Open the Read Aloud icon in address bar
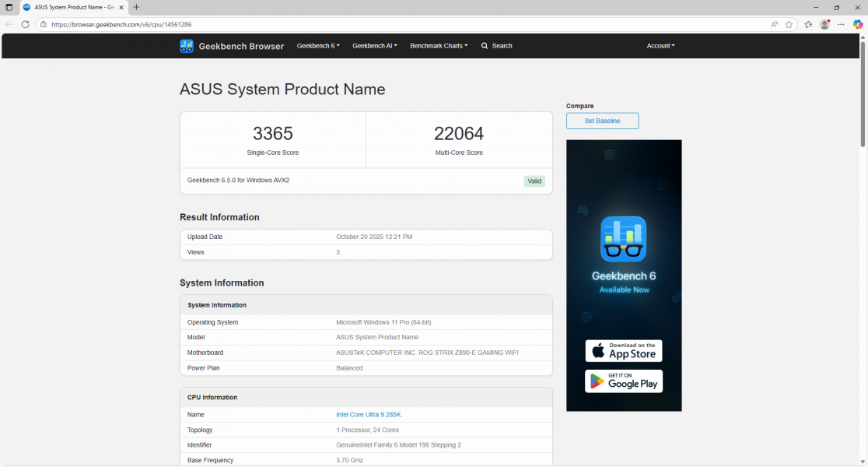 pyautogui.click(x=775, y=24)
